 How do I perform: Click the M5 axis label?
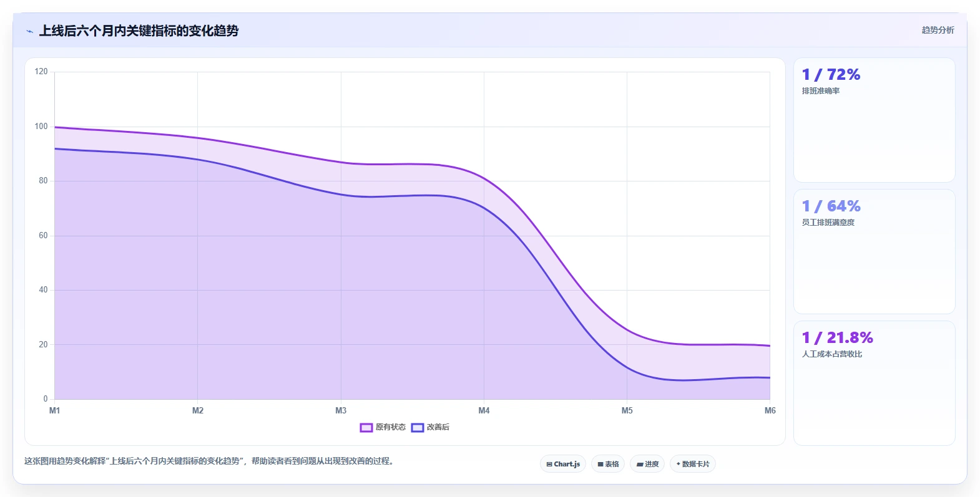click(627, 410)
